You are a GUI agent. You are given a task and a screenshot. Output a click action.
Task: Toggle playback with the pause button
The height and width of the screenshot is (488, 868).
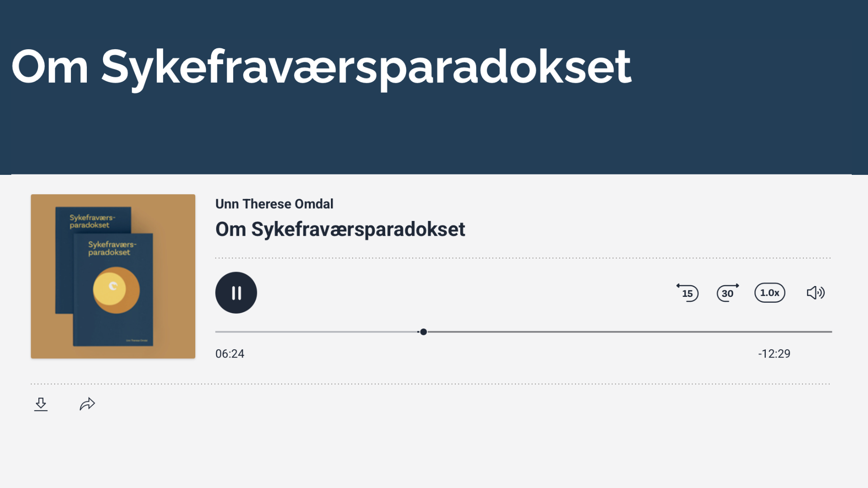click(x=236, y=292)
